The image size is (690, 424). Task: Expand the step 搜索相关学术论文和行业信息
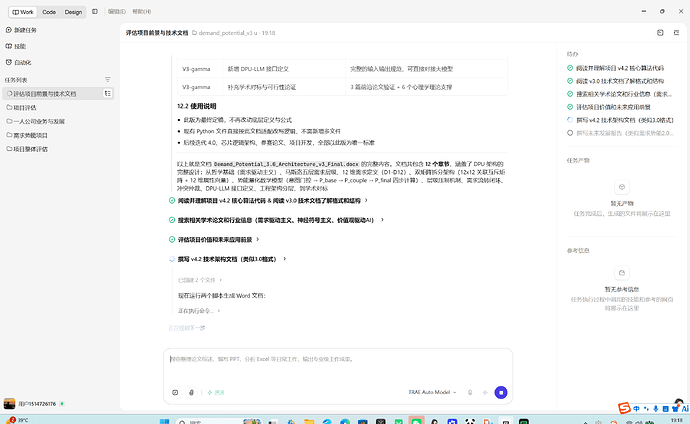tap(276, 220)
